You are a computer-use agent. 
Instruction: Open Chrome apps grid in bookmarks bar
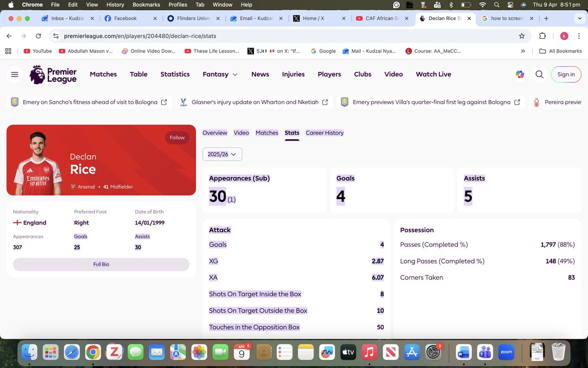[8, 51]
